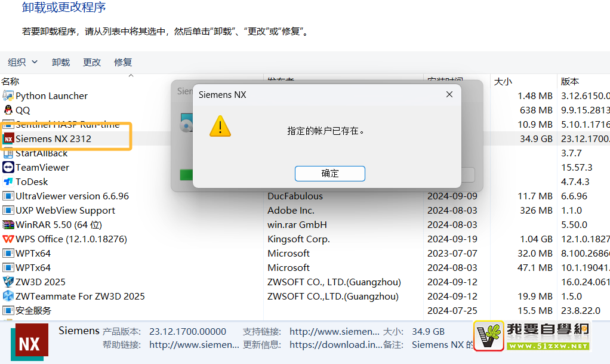Sort list by the 名称 column header
The width and height of the screenshot is (610, 364).
(10, 81)
